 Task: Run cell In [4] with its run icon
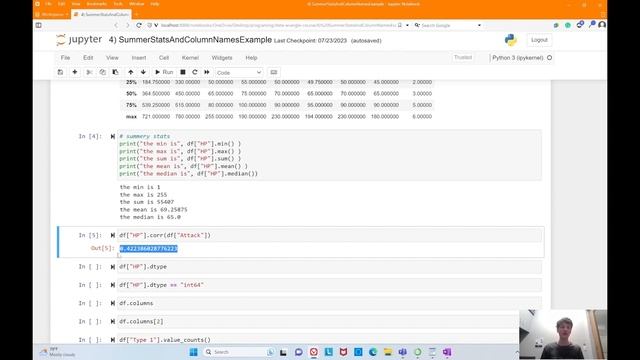[113, 136]
